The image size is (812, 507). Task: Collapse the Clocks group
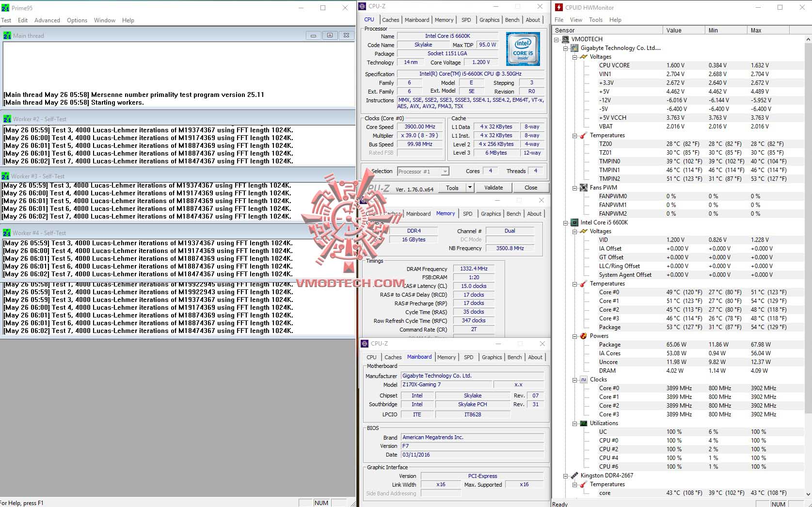(x=574, y=380)
